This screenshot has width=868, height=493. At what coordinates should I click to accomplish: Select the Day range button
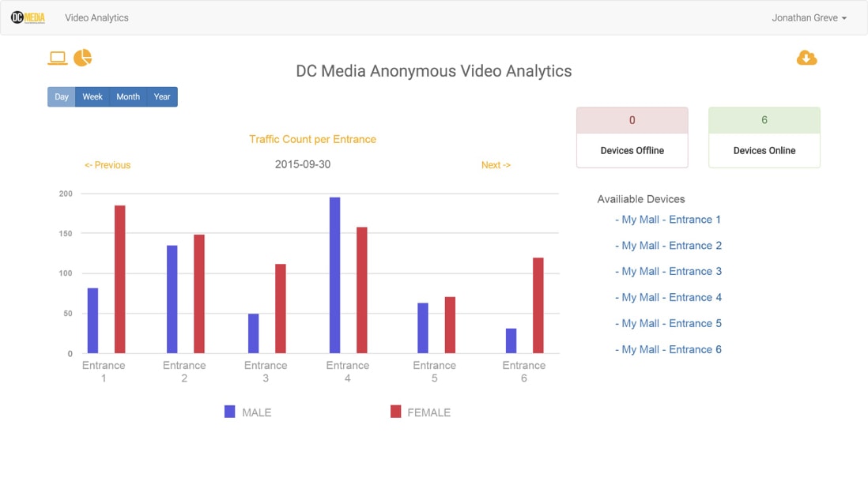point(62,97)
